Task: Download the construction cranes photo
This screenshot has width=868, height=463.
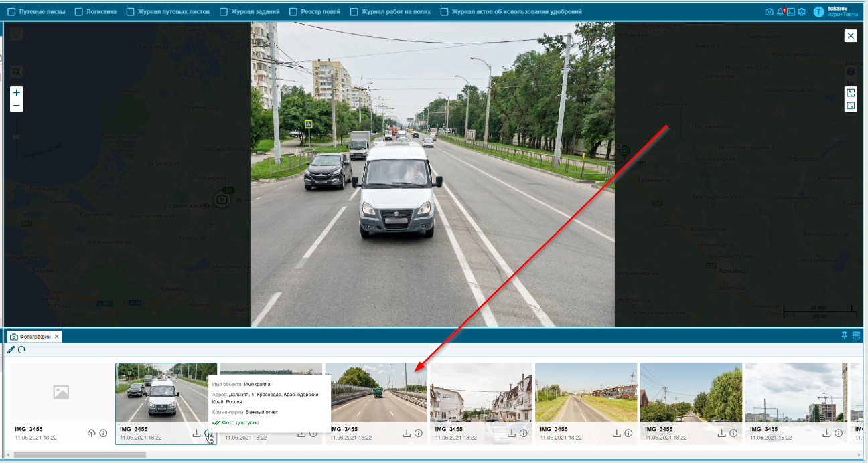Action: pos(826,433)
